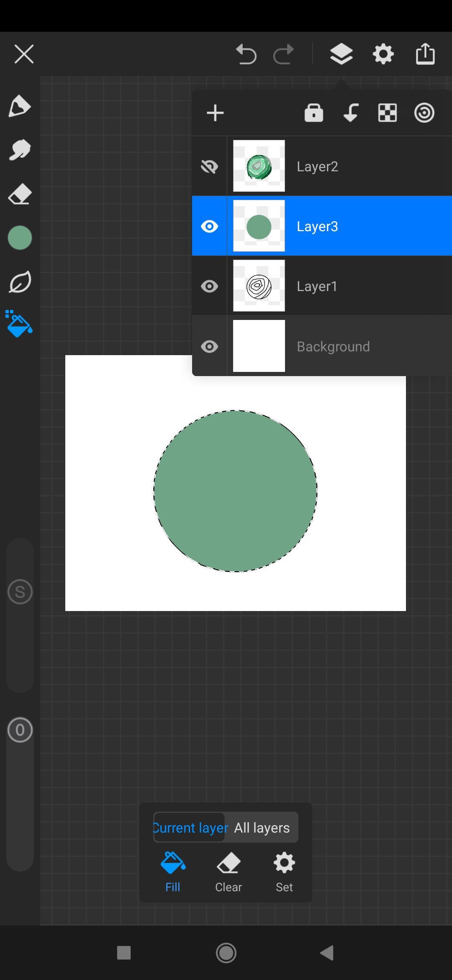Select the Pen tool in left sidebar
Viewport: 452px width, 980px height.
coord(20,106)
